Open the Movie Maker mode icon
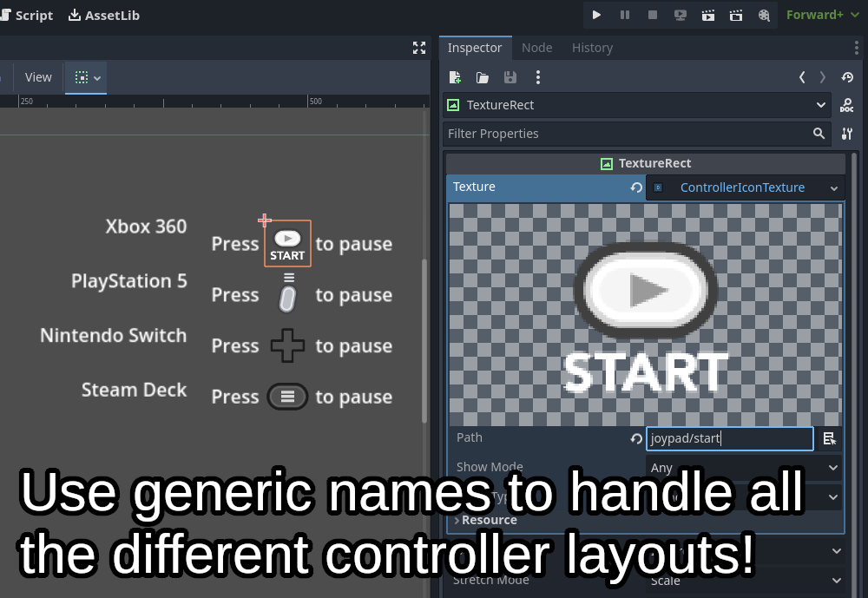Screen dimensions: 868x598 click(764, 15)
